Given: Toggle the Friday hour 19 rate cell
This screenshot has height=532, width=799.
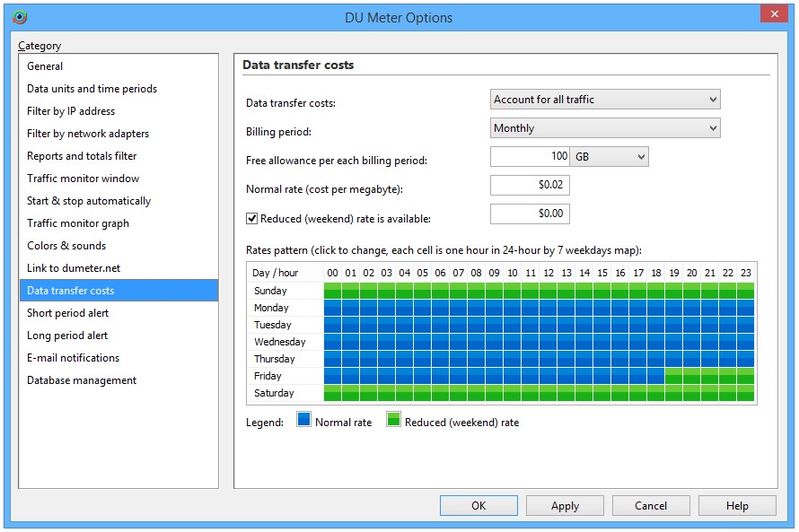Looking at the screenshot, I should pos(674,376).
